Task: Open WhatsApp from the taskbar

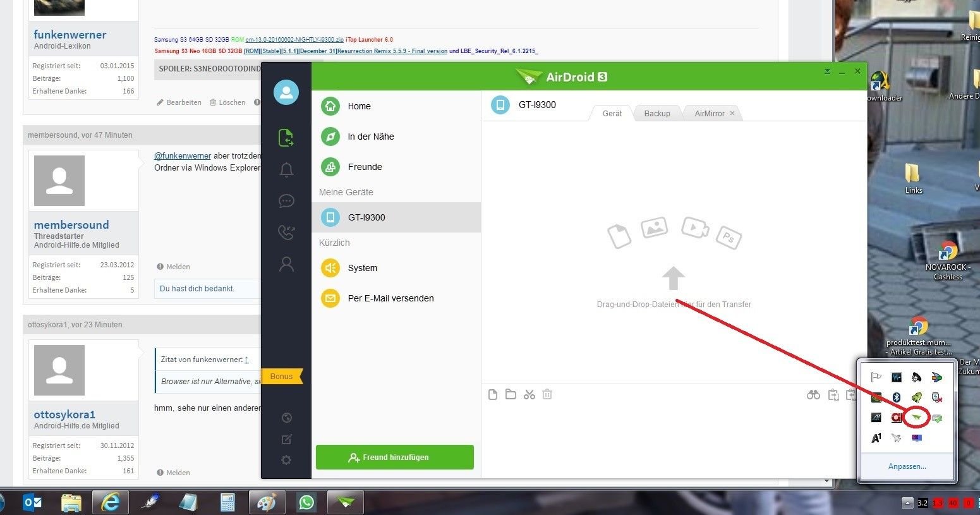Action: pyautogui.click(x=306, y=503)
